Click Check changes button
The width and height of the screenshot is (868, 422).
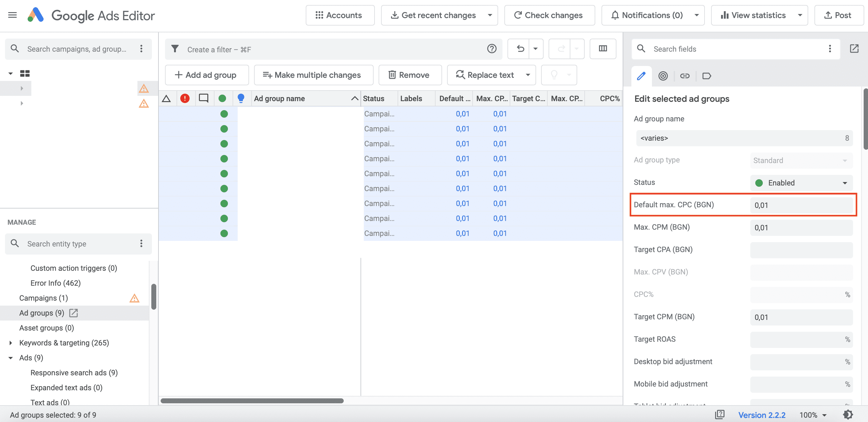pyautogui.click(x=549, y=15)
